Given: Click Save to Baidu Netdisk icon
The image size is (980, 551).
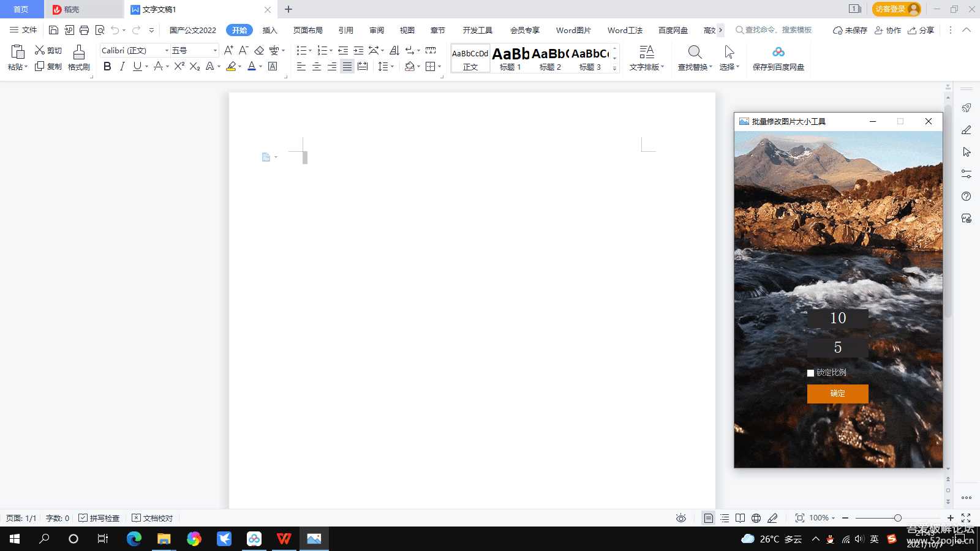Looking at the screenshot, I should 778,53.
